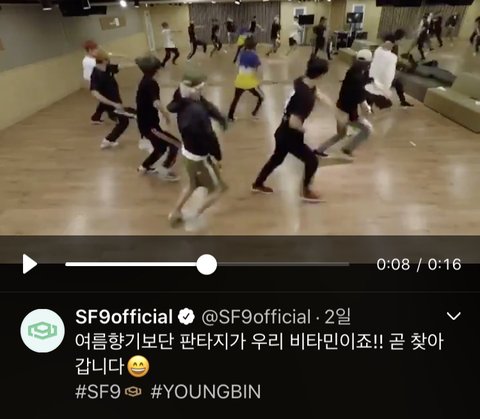Play the dance practice video
The image size is (480, 419).
click(30, 264)
